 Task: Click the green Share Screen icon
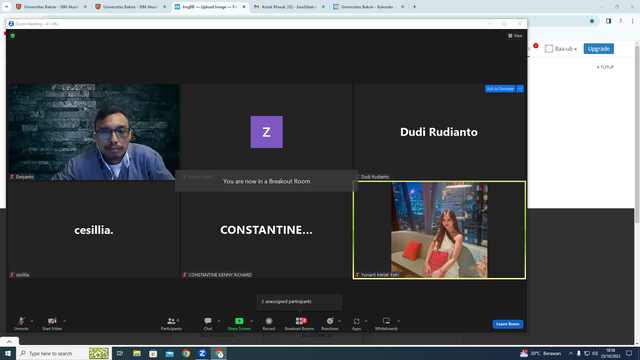(239, 321)
